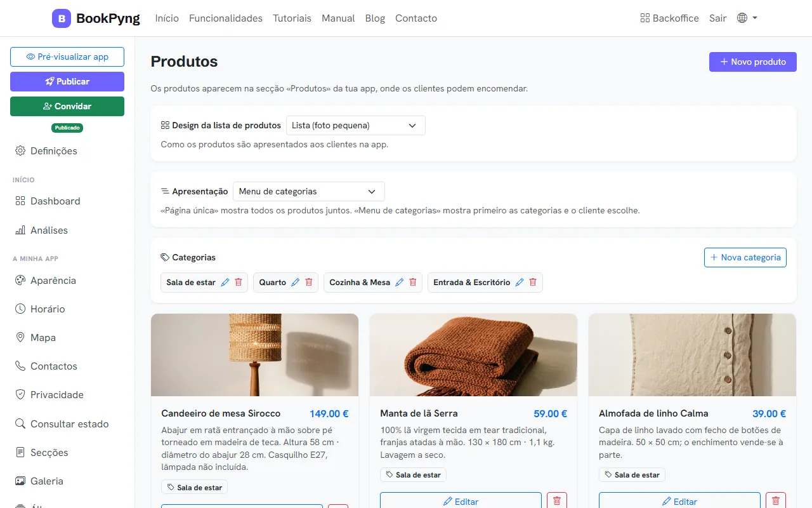Delete the Manta de lã Serra product
812x508 pixels.
click(x=557, y=500)
